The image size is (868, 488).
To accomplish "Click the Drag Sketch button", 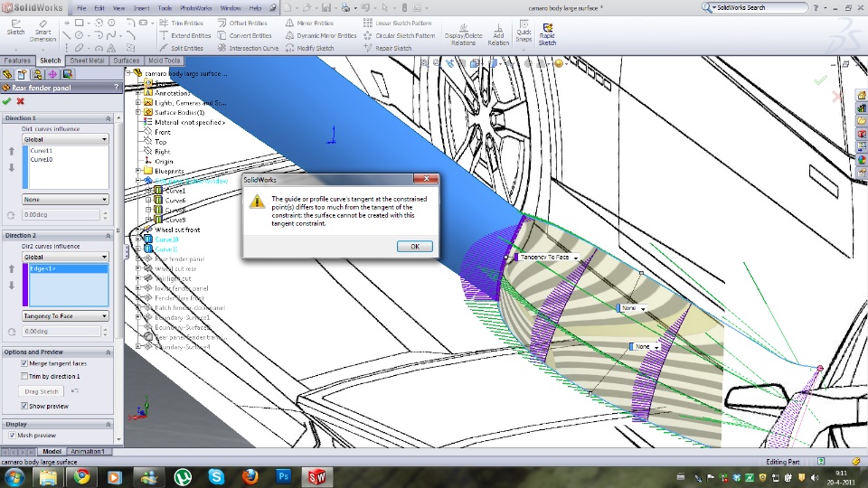I will [x=42, y=391].
